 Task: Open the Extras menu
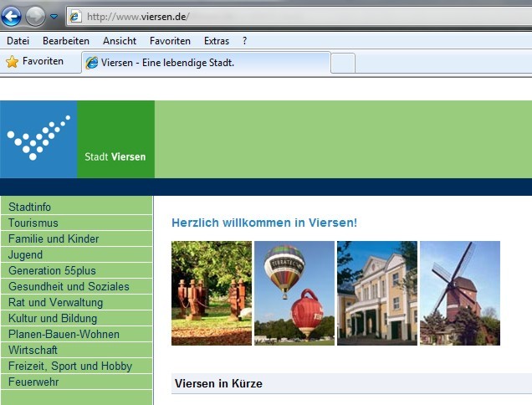pyautogui.click(x=217, y=40)
